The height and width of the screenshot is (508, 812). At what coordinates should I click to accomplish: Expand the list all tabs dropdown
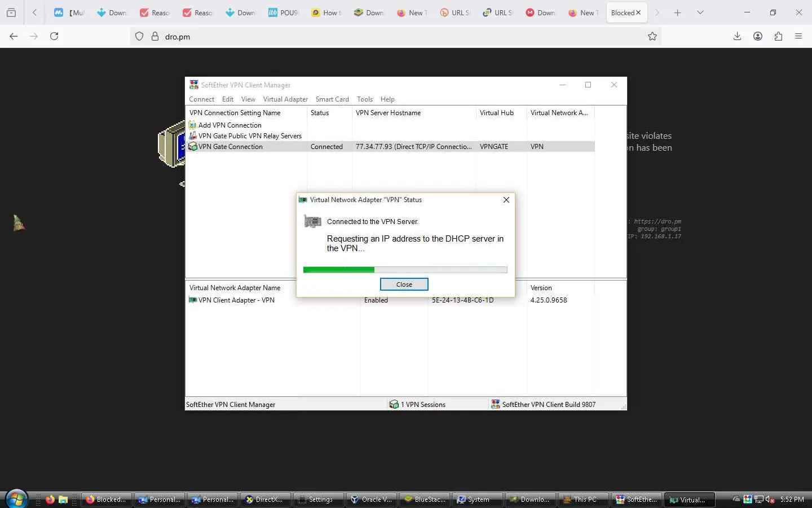(700, 12)
